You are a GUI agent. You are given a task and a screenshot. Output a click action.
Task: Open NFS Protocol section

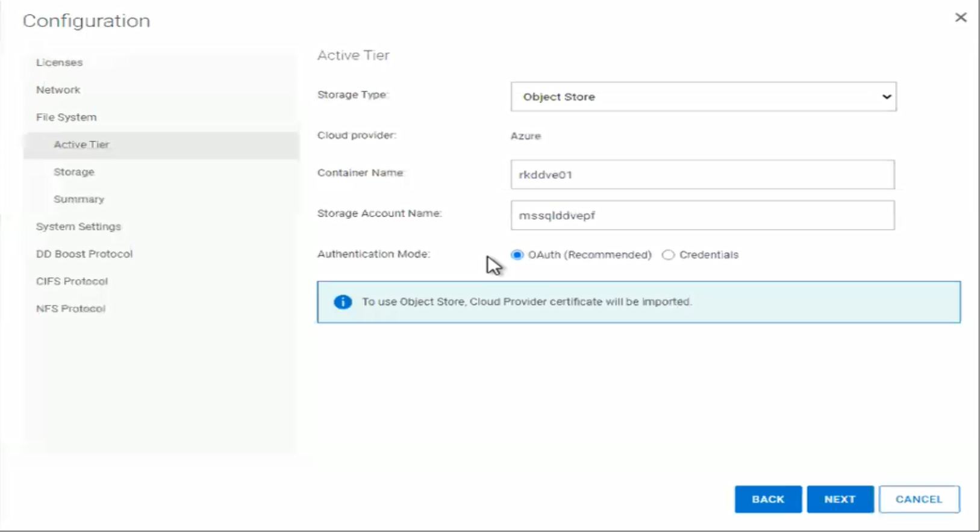pyautogui.click(x=70, y=309)
